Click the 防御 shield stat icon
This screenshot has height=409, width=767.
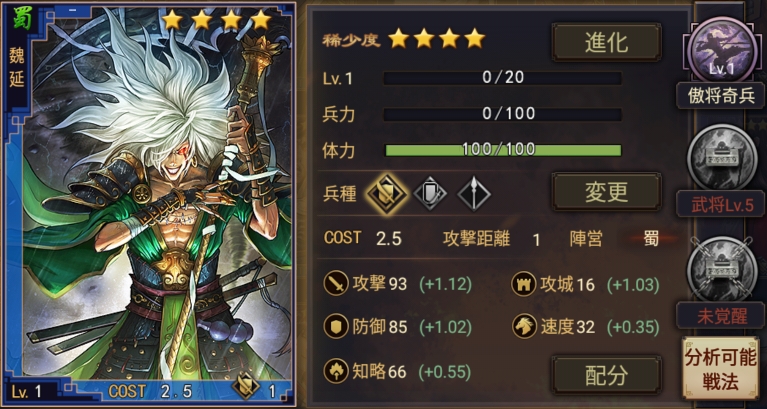pos(336,327)
